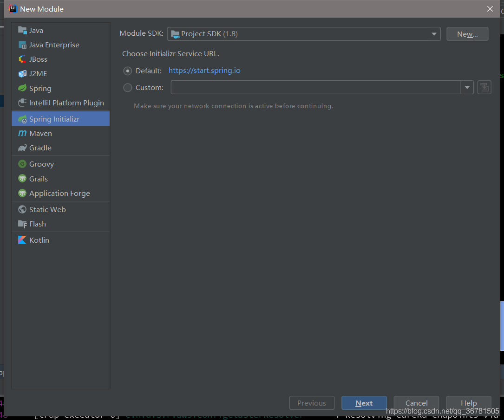
Task: Select the 'JBoss' list entry
Action: coord(60,59)
